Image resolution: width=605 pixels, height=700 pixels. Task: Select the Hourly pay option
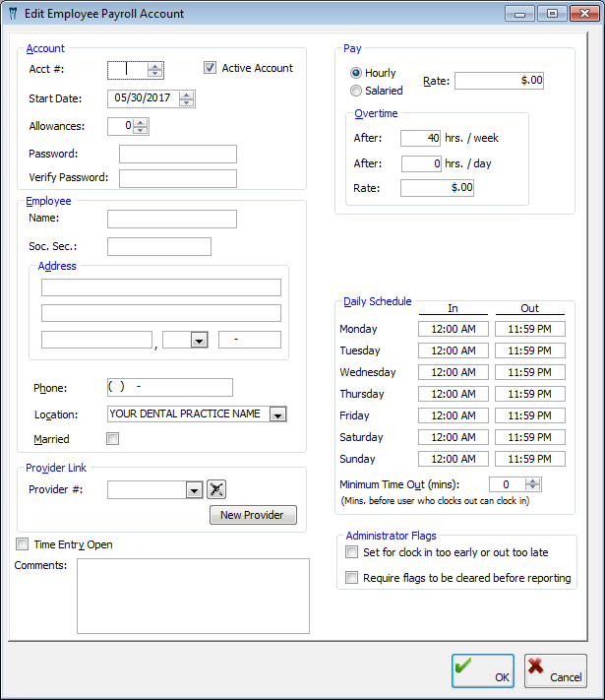click(x=356, y=73)
